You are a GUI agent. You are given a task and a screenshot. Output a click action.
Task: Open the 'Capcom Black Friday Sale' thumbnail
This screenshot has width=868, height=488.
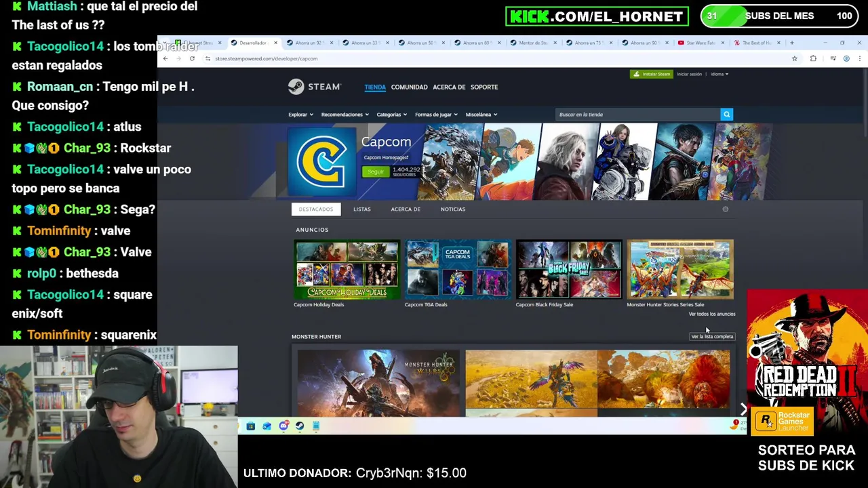(x=568, y=269)
